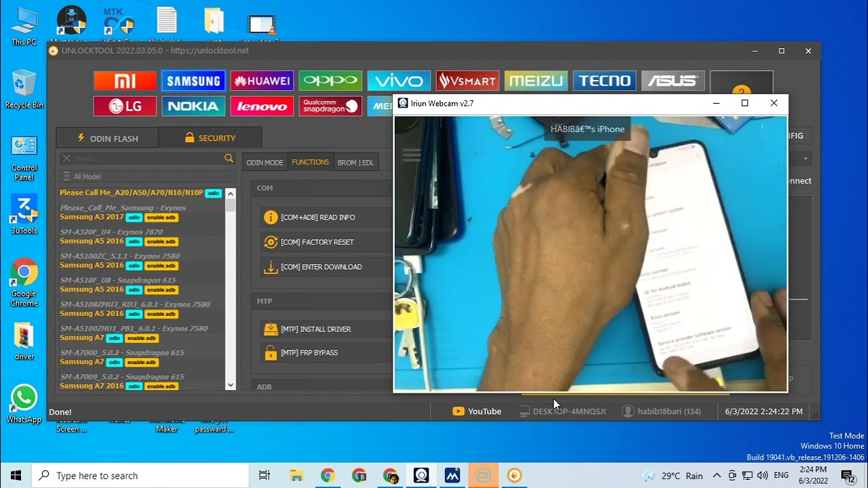868x488 pixels.
Task: Select SM-A510F_U8 - Snapdragon 615 row
Action: pos(118,280)
